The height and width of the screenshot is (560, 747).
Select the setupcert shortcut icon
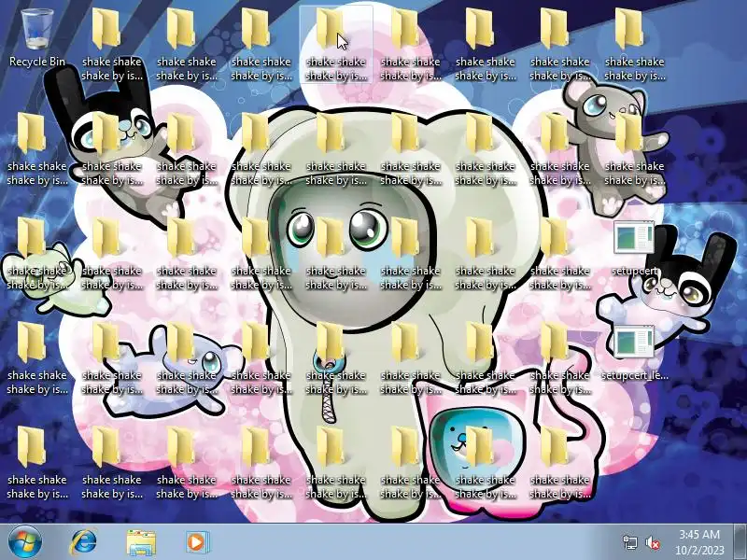click(x=634, y=247)
